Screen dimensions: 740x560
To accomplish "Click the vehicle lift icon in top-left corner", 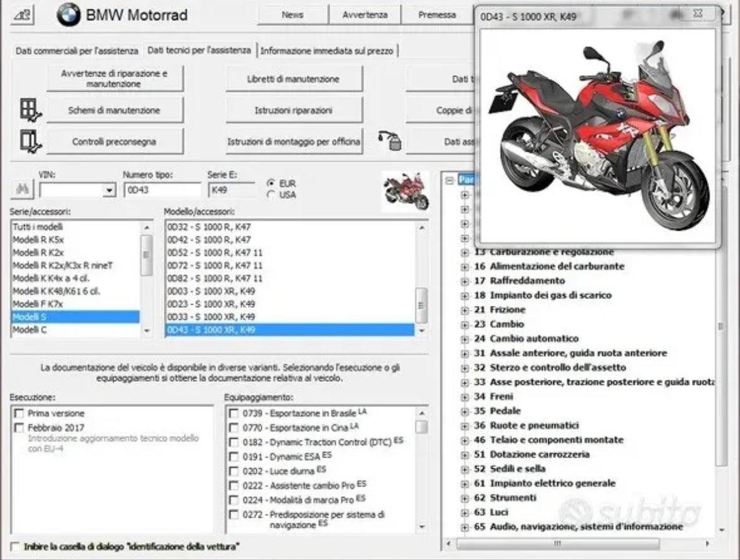I will click(x=21, y=13).
